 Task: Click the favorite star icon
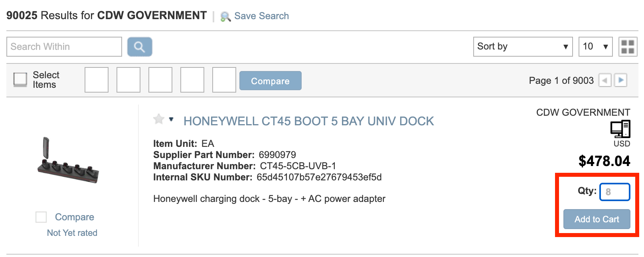(159, 119)
